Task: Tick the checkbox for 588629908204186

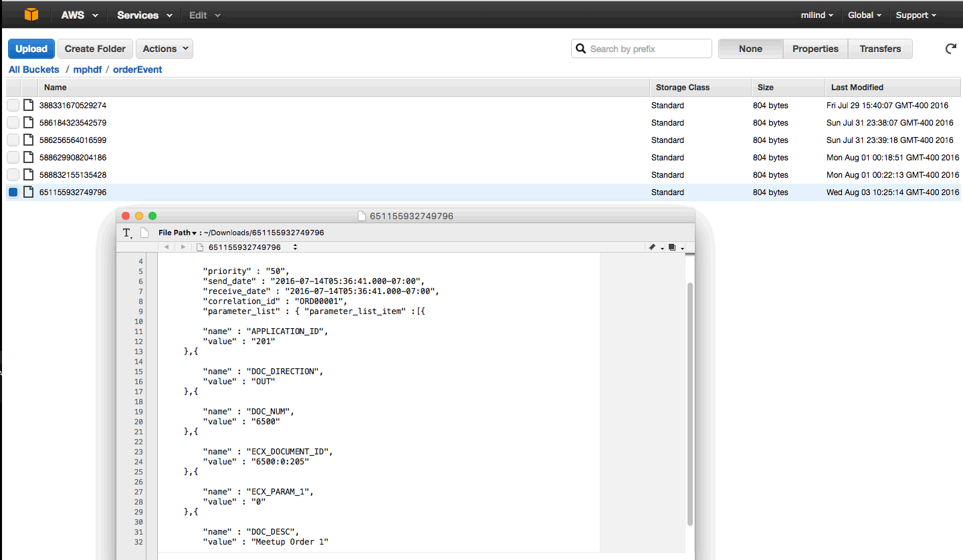Action: [x=13, y=158]
